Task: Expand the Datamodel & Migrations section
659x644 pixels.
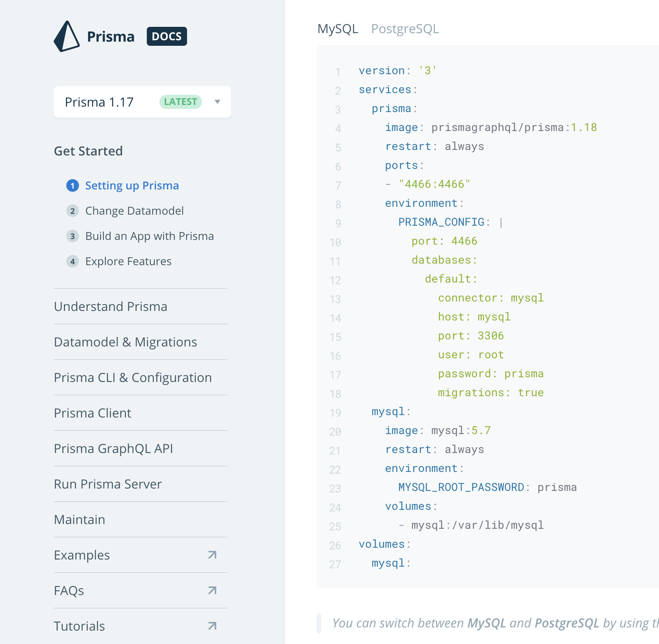Action: 140,342
